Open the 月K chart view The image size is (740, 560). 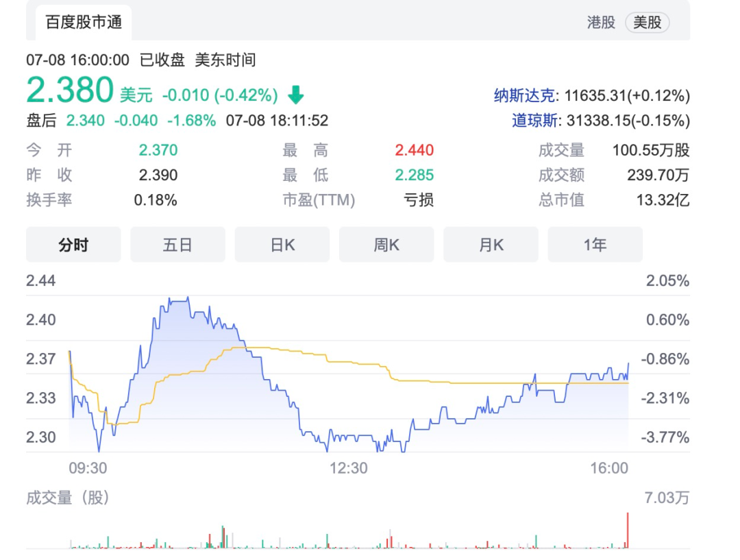point(491,245)
